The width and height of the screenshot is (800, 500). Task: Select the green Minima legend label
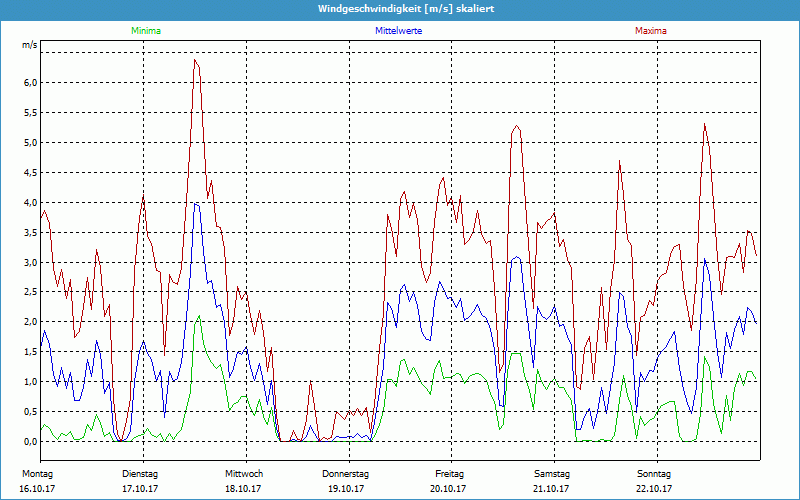(x=146, y=31)
